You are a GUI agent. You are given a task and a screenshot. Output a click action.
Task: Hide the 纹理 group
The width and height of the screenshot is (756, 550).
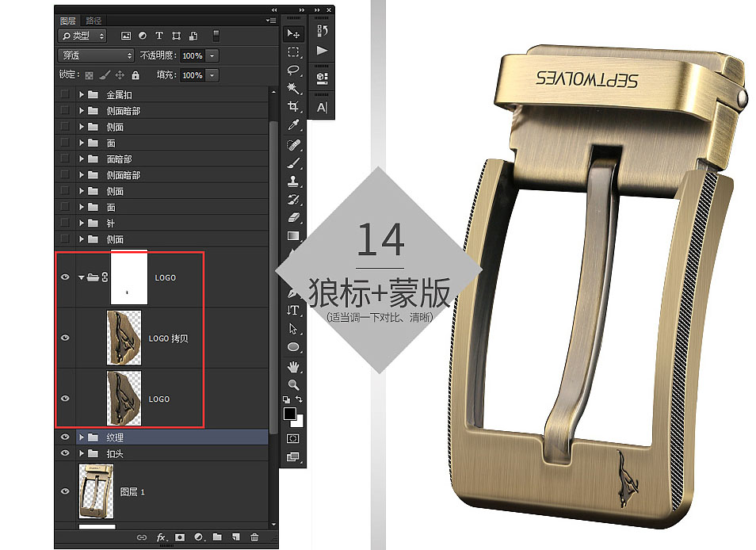[65, 437]
